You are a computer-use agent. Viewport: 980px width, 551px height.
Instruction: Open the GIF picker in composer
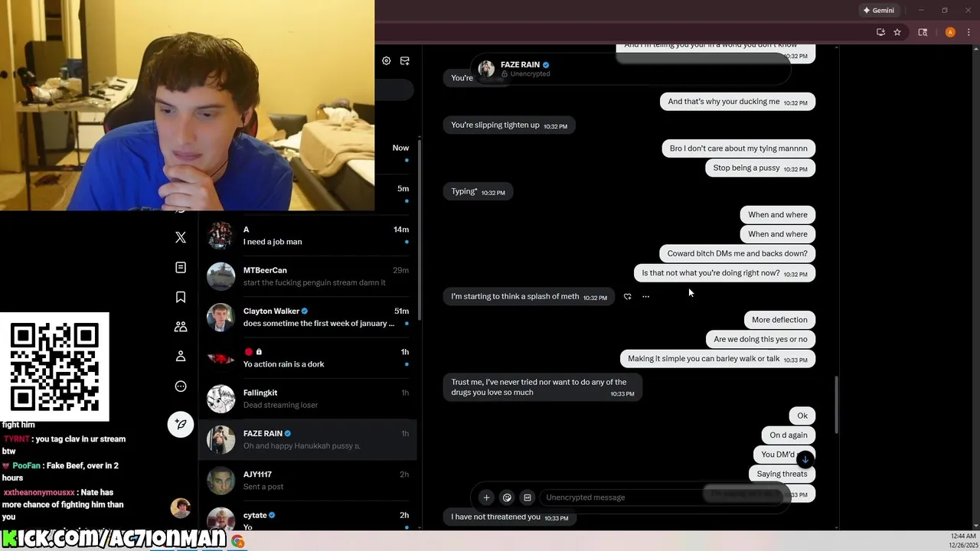coord(527,497)
